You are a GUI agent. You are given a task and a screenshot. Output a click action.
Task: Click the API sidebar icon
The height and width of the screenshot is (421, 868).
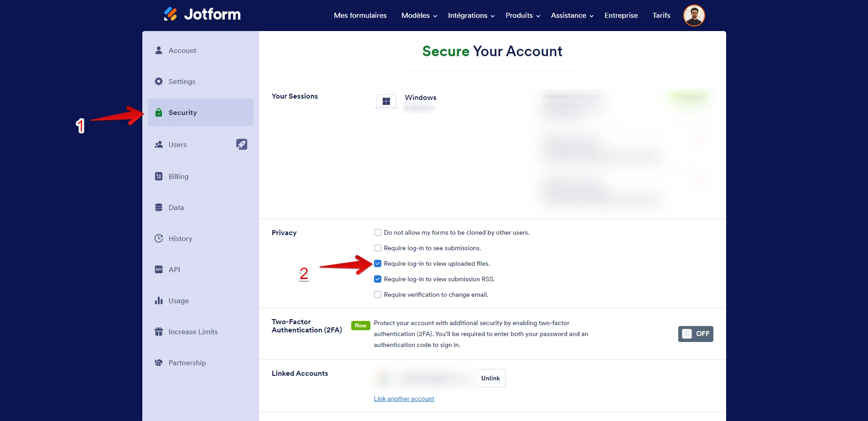click(159, 269)
